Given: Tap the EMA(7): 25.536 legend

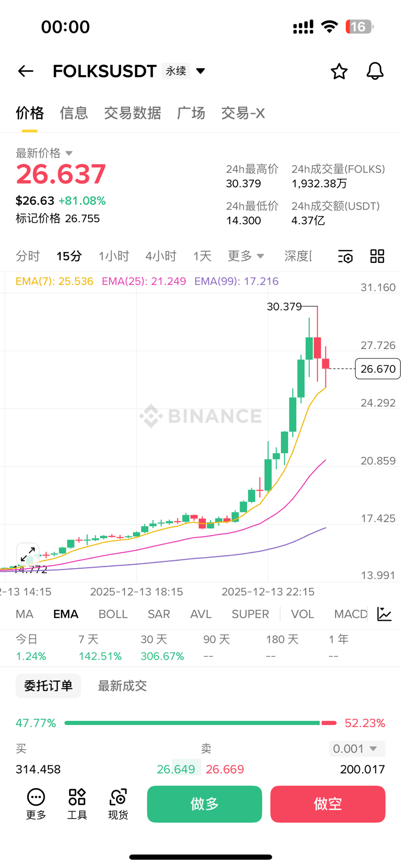Looking at the screenshot, I should 54,281.
